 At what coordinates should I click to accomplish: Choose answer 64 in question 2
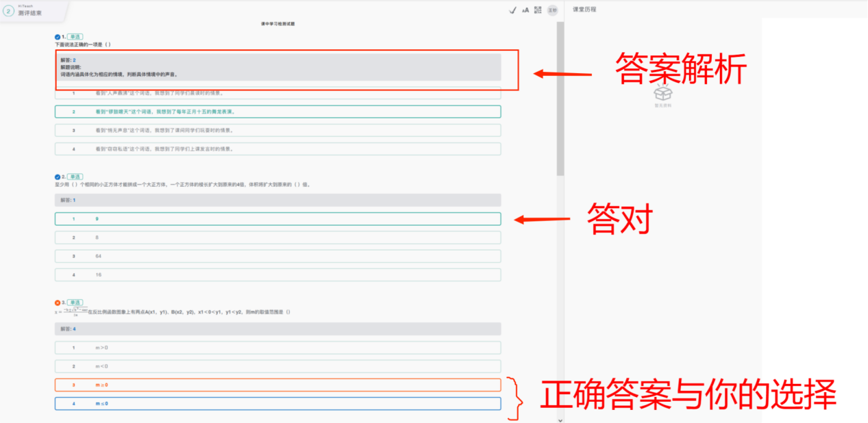(x=277, y=256)
